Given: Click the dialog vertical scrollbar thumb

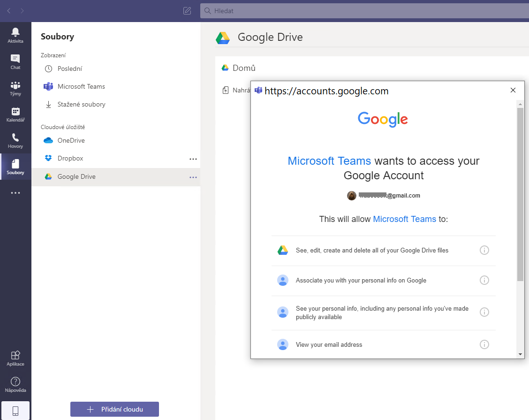Looking at the screenshot, I should [x=520, y=194].
